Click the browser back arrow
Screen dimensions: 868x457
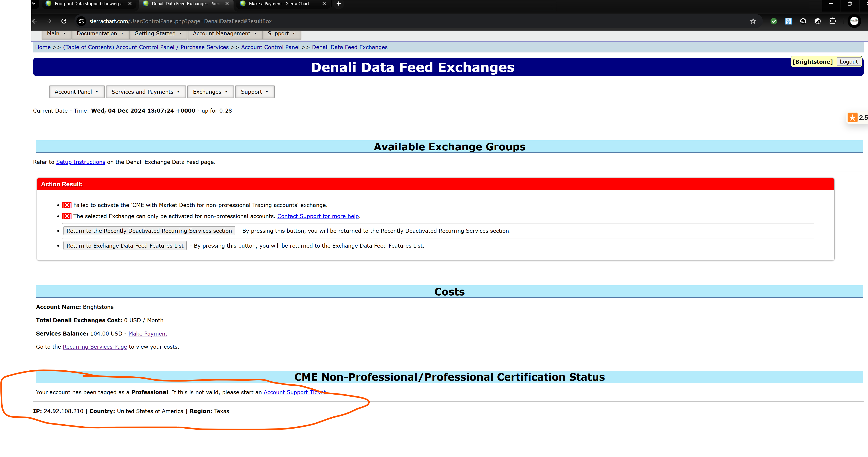tap(35, 21)
